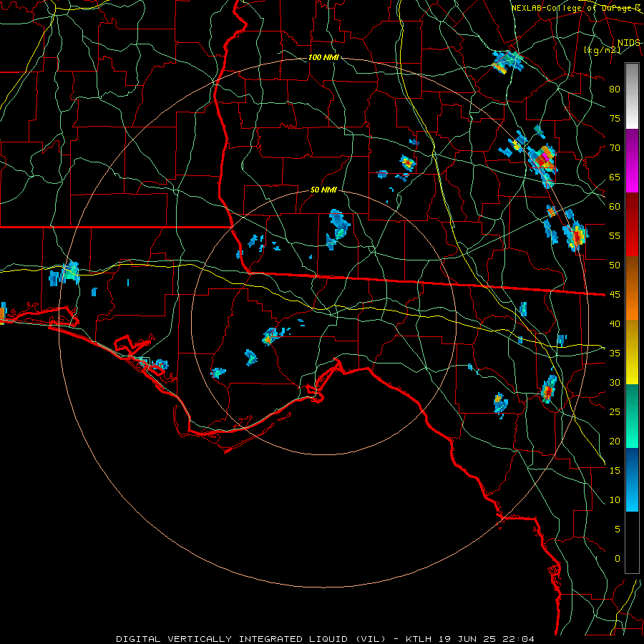This screenshot has width=644, height=644.
Task: Click the scale value "45"
Action: (x=615, y=295)
